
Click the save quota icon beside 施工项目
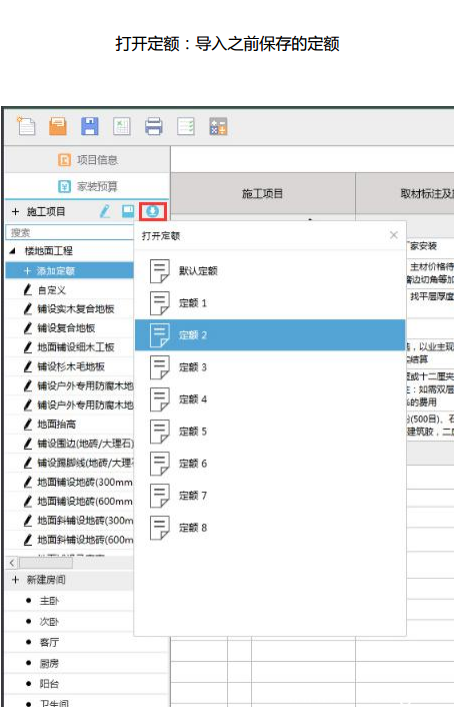(x=128, y=211)
